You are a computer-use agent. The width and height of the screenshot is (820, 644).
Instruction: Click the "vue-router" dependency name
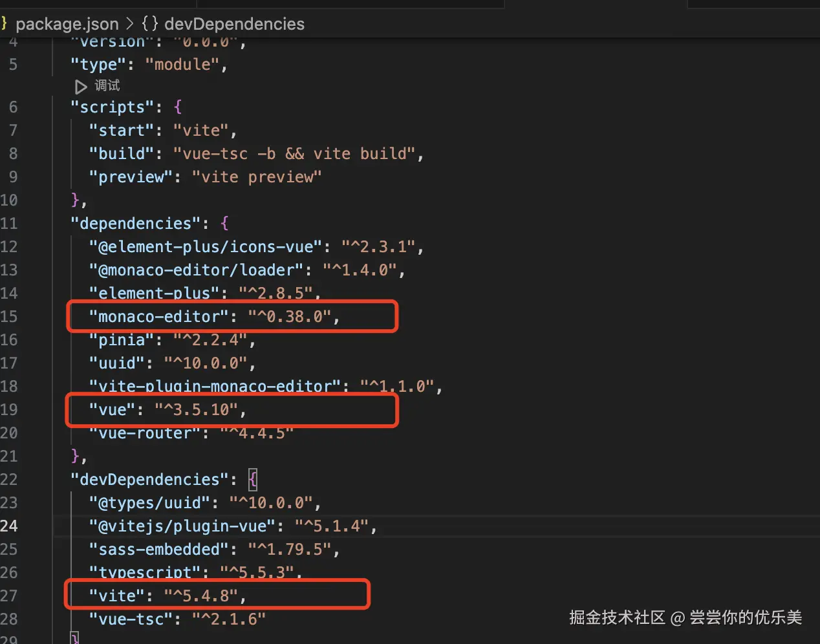[x=145, y=433]
